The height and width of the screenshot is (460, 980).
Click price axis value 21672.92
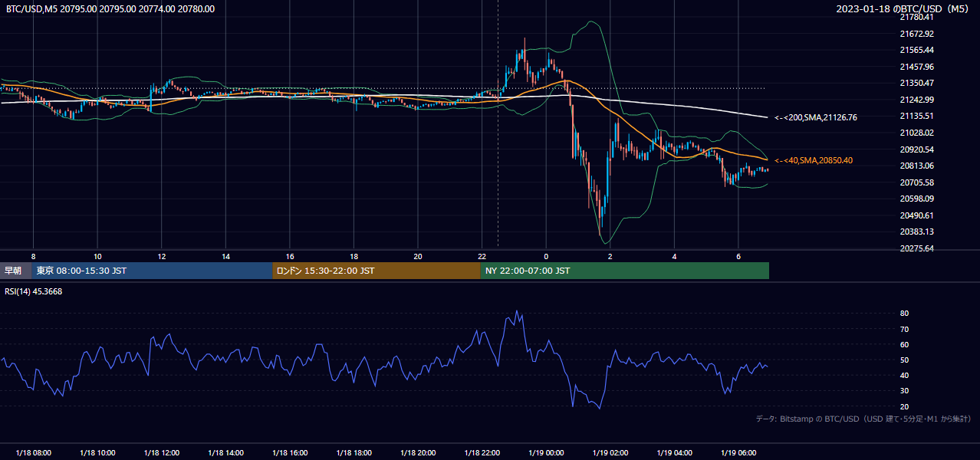(x=916, y=34)
